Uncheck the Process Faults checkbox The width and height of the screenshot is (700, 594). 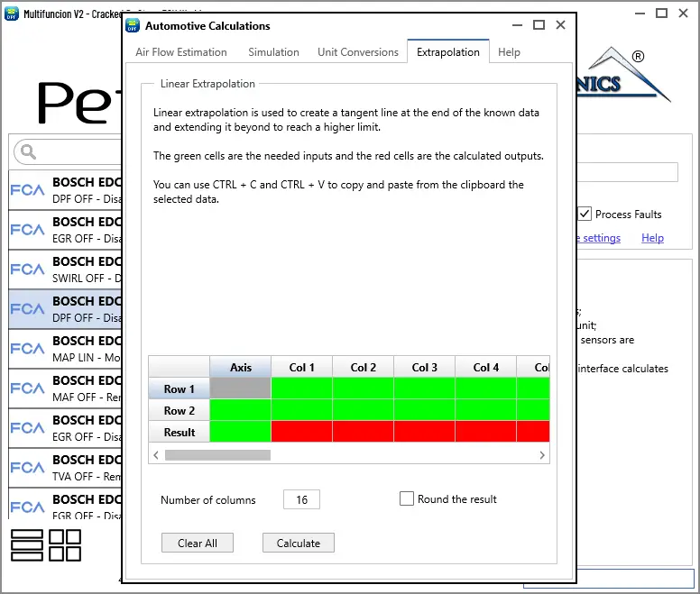(585, 215)
